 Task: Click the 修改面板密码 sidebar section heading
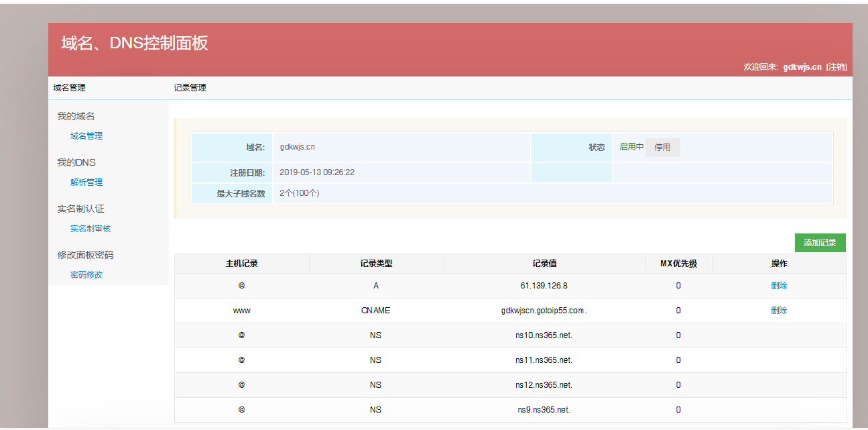click(85, 256)
